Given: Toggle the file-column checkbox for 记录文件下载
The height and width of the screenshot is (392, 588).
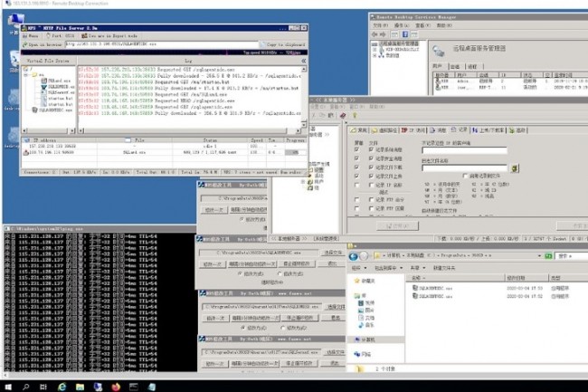Looking at the screenshot, I should coord(371,167).
